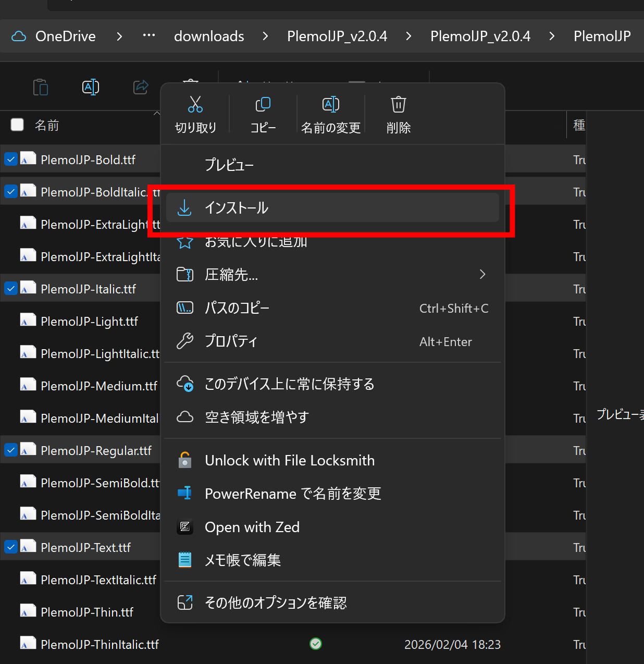The image size is (644, 664).
Task: Check the checkbox for PlemolJP-Light.ttf
Action: [11, 321]
